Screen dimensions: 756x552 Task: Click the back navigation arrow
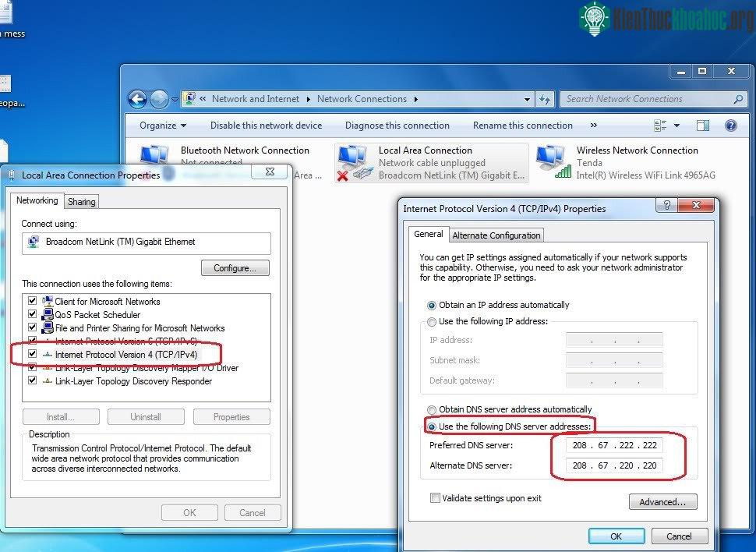pos(137,99)
